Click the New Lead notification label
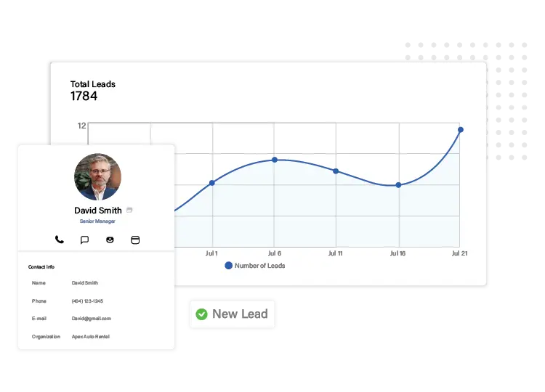Screen dimensions: 545x392 tap(240, 314)
